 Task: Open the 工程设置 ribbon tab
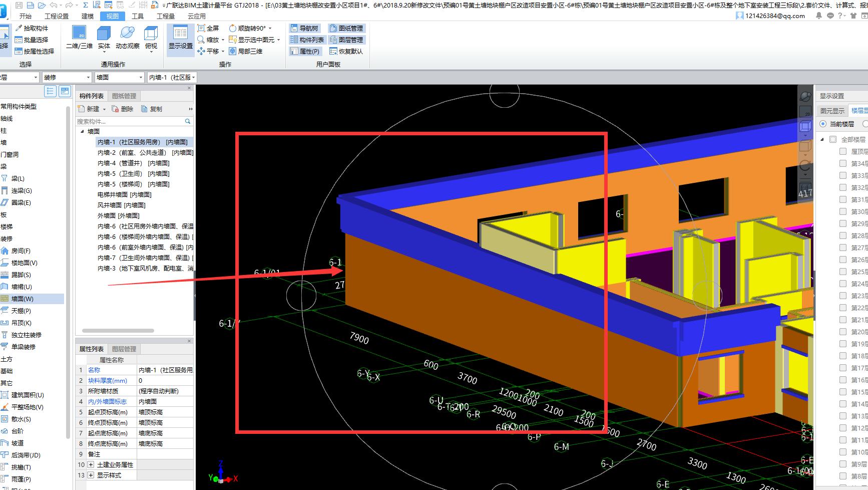pos(57,16)
